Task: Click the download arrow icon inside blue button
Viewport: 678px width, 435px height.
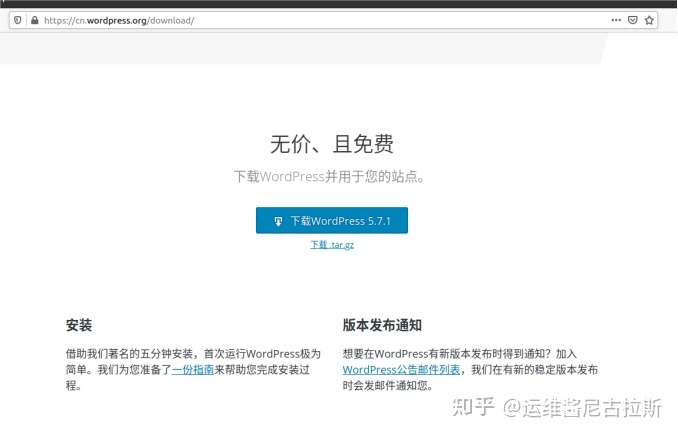Action: (x=278, y=221)
